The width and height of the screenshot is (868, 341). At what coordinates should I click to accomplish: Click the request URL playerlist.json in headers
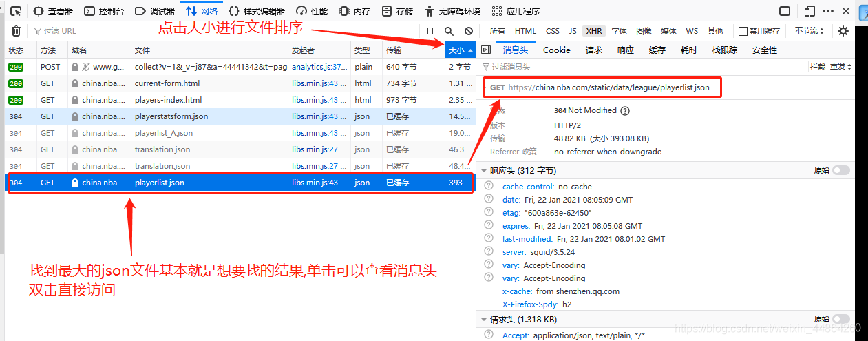click(x=608, y=87)
